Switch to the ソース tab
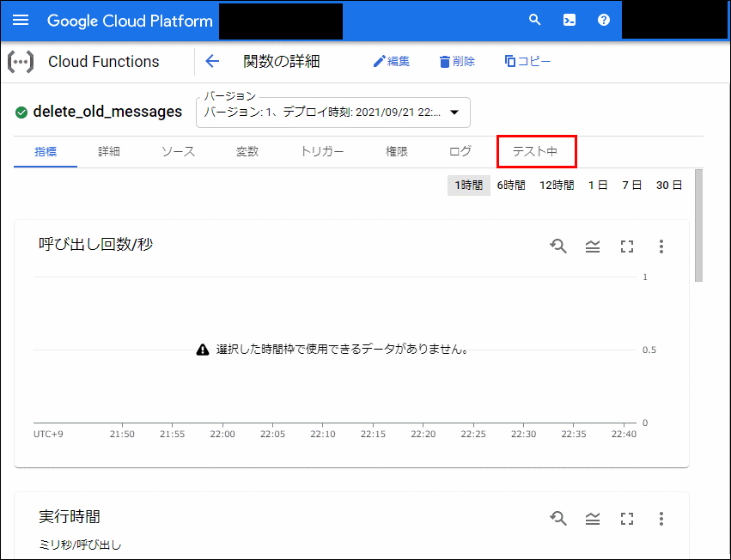This screenshot has width=731, height=560. [178, 151]
